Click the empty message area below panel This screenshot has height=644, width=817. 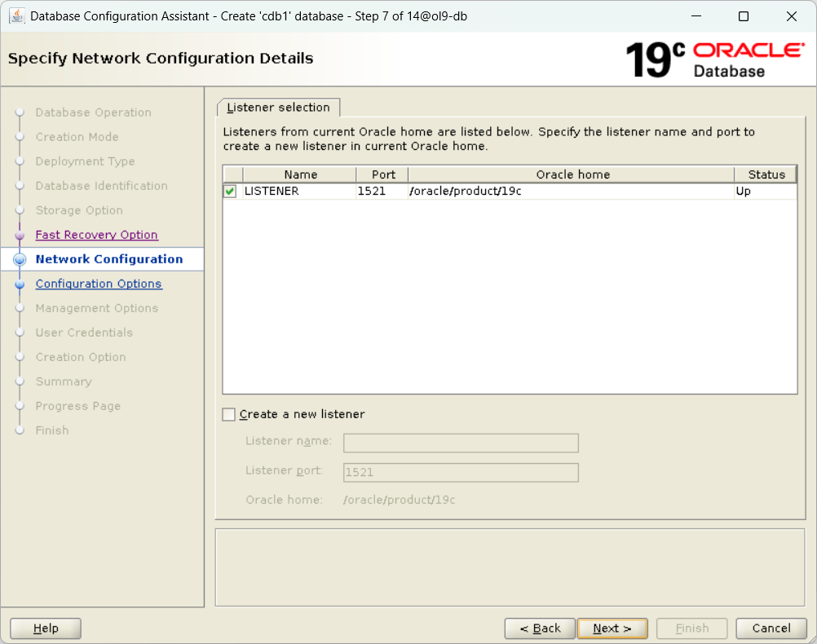tap(510, 567)
